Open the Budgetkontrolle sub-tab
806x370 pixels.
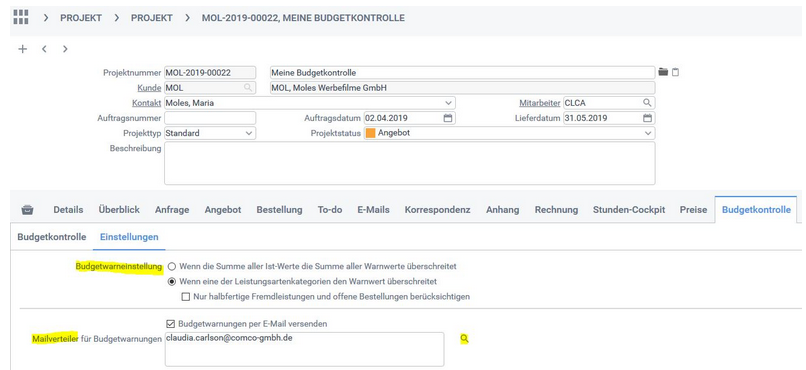(x=51, y=237)
